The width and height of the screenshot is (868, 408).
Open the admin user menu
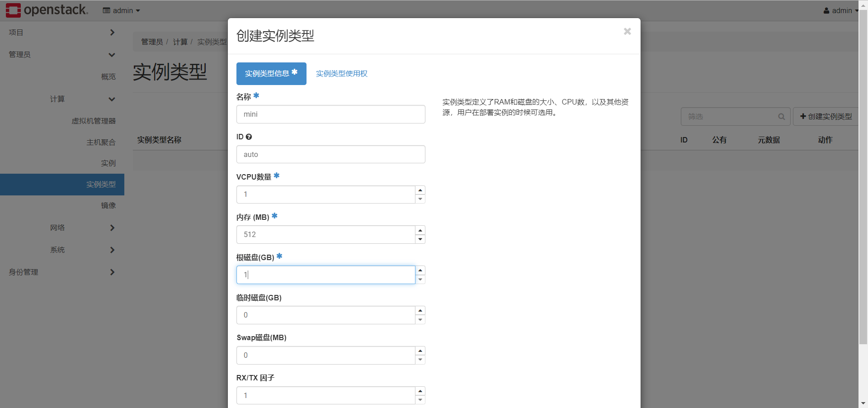click(840, 10)
